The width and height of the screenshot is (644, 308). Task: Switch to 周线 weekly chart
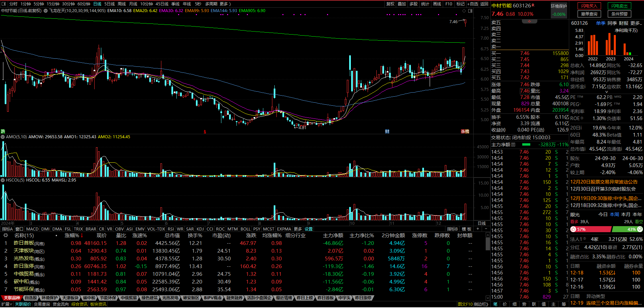pyautogui.click(x=122, y=4)
